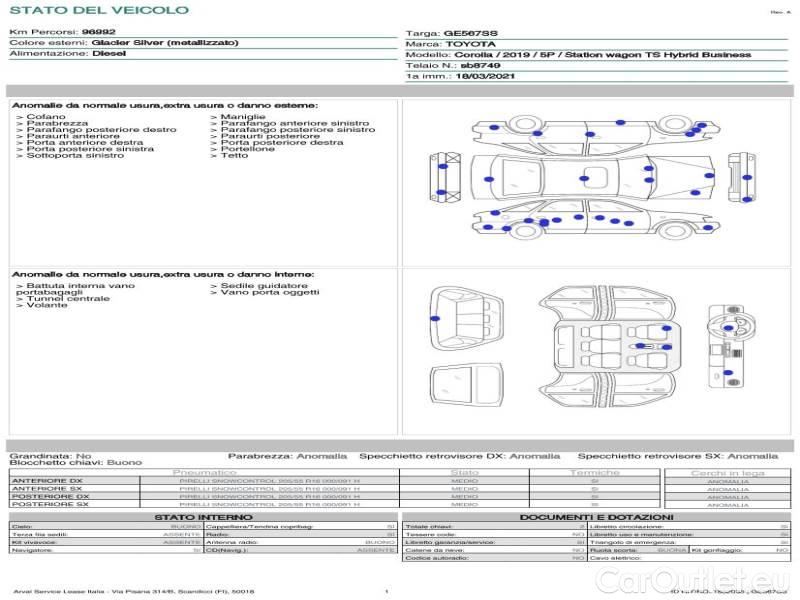
Task: Select the STATO INTERNO section header
Action: (x=203, y=517)
